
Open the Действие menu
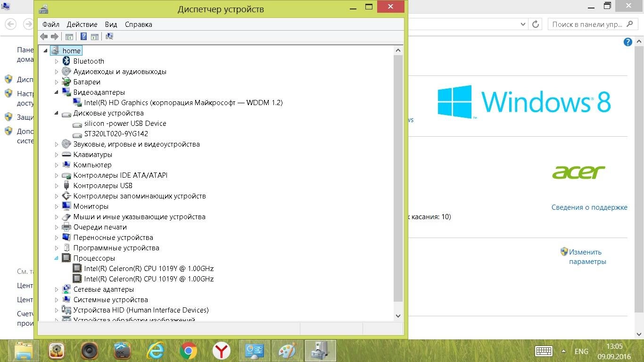(x=82, y=24)
